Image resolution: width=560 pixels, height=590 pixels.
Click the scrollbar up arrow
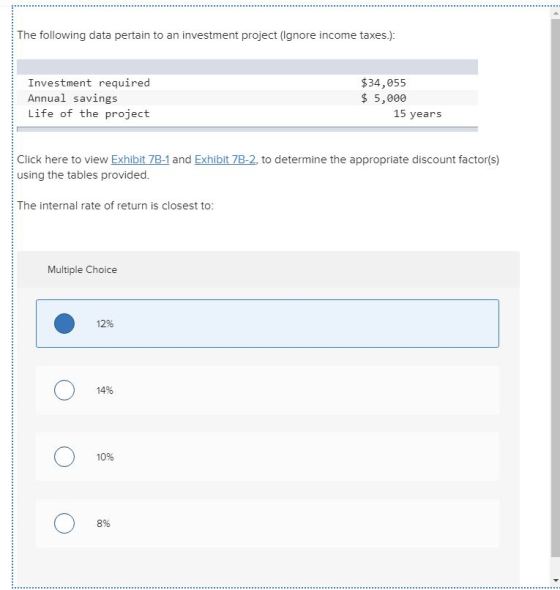click(x=555, y=14)
